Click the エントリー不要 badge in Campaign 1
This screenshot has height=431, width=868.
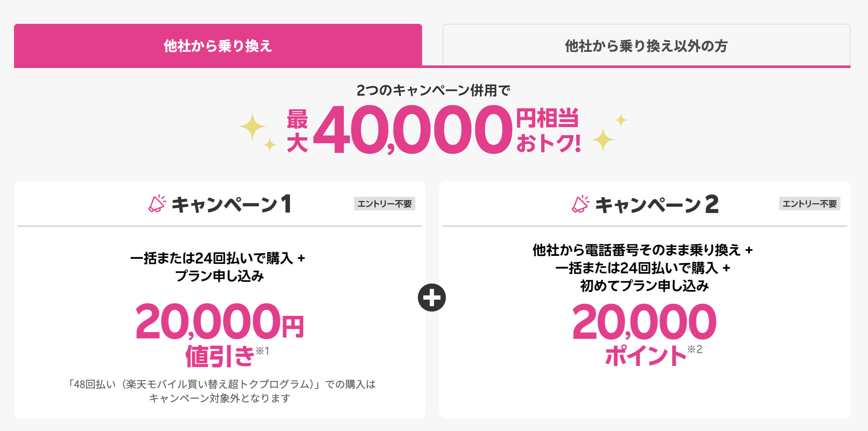pos(385,204)
